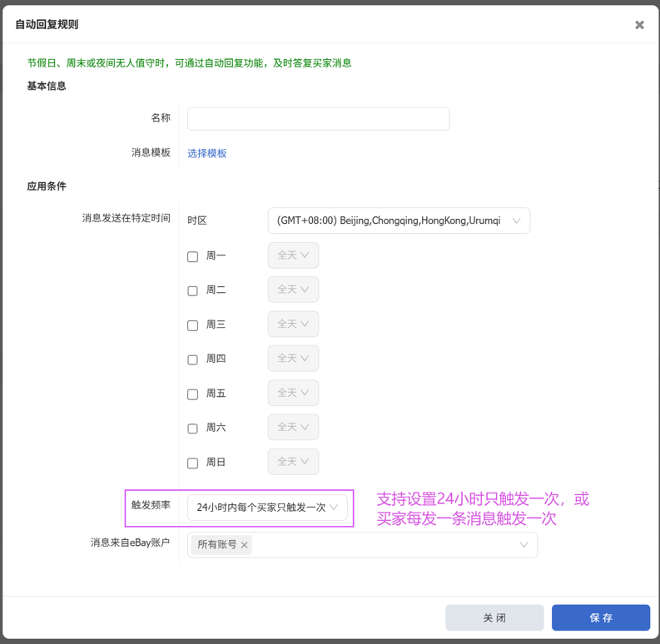The image size is (660, 644).
Task: Enable the 周一 checkbox
Action: click(192, 256)
